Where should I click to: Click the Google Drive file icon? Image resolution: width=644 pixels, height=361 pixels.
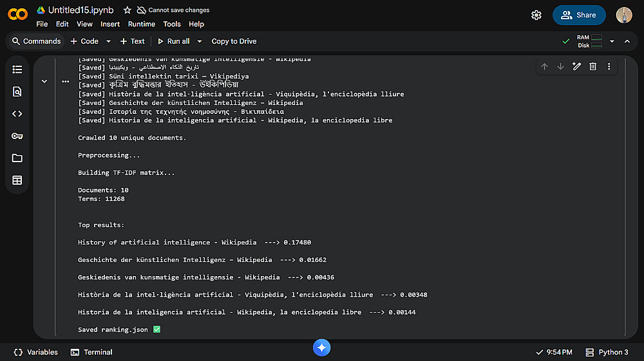(x=41, y=10)
